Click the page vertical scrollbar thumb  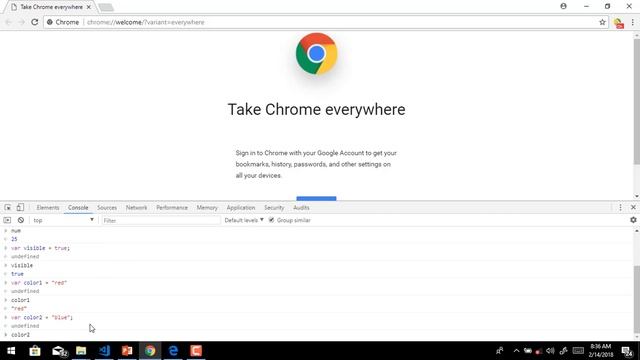(636, 102)
